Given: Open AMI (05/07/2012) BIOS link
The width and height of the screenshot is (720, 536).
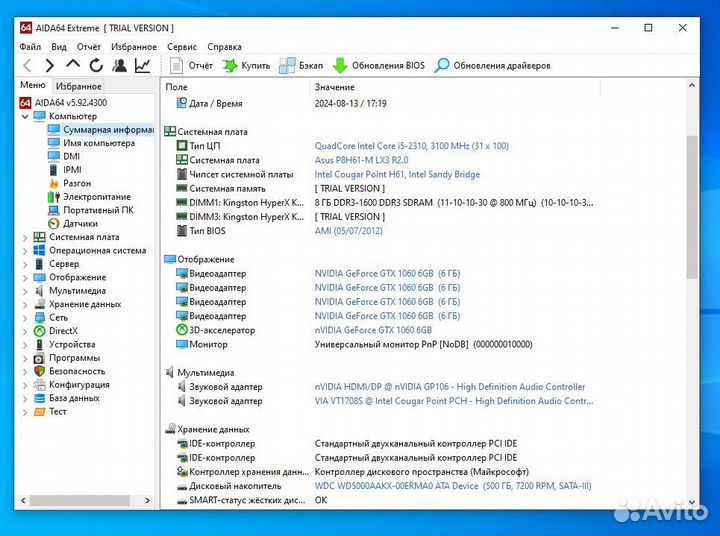Looking at the screenshot, I should tap(348, 231).
